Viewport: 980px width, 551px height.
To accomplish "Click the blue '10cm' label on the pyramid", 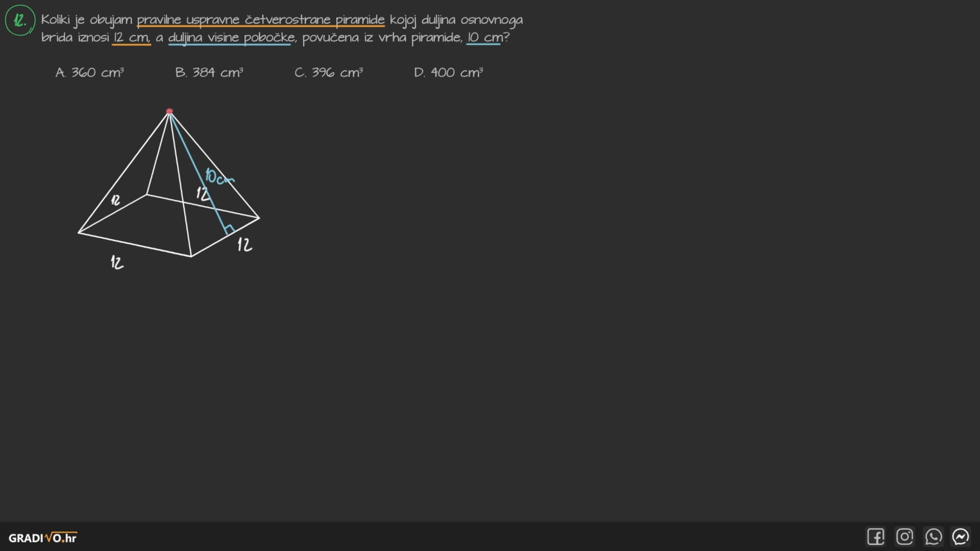I will [x=219, y=176].
